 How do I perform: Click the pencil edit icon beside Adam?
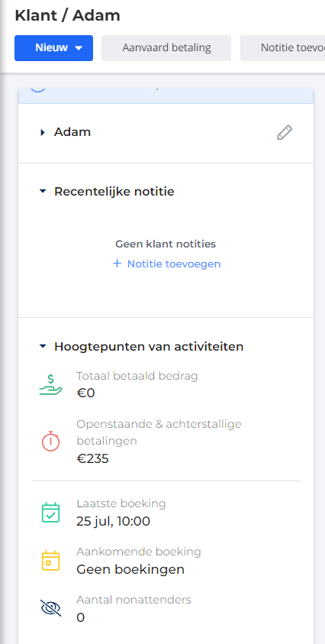(285, 133)
